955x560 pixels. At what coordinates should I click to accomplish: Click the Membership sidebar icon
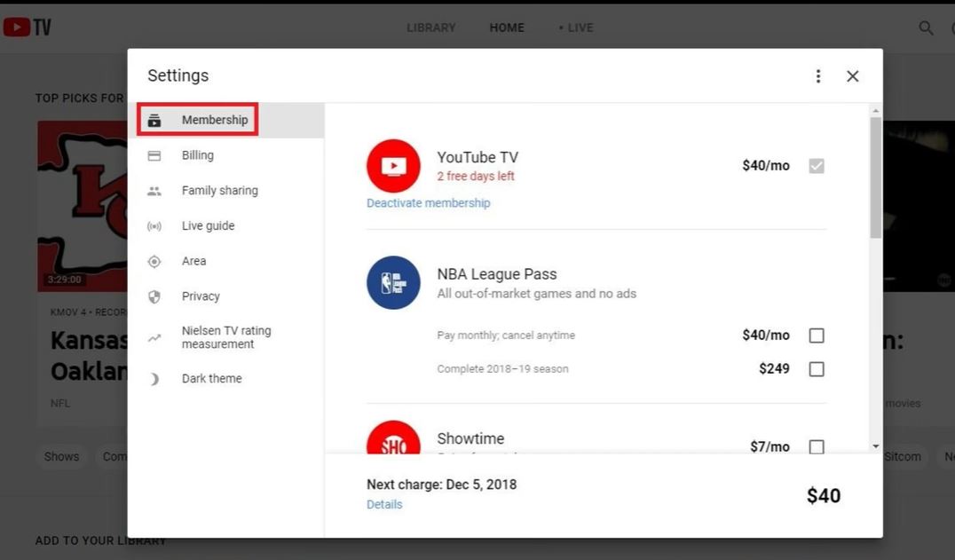[x=154, y=120]
